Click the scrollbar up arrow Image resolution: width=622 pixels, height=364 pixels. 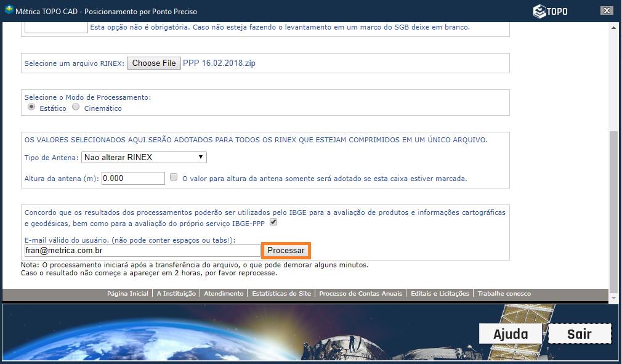pyautogui.click(x=613, y=28)
